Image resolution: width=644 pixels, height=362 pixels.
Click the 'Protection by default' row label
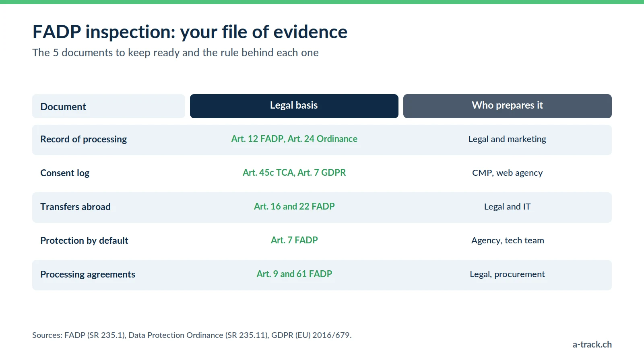point(84,241)
